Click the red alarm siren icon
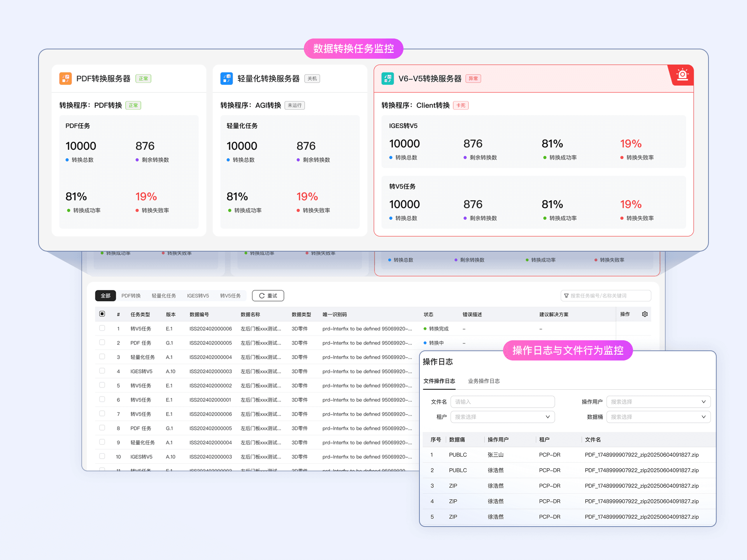This screenshot has height=560, width=747. (x=682, y=74)
